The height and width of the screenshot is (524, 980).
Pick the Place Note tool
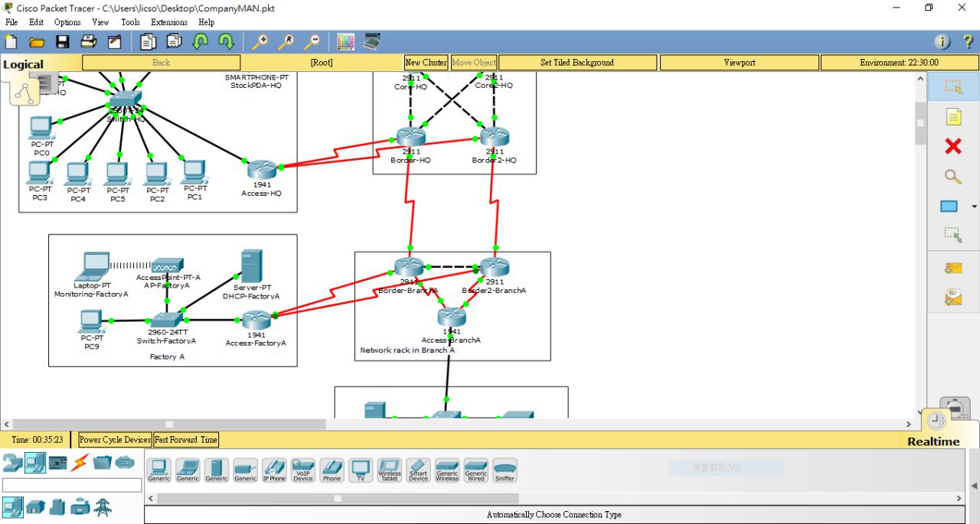click(953, 117)
